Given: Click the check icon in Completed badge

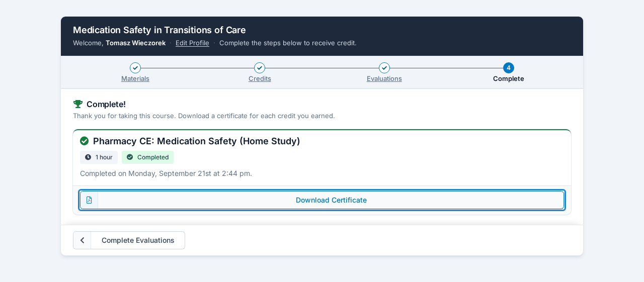Looking at the screenshot, I should point(130,157).
